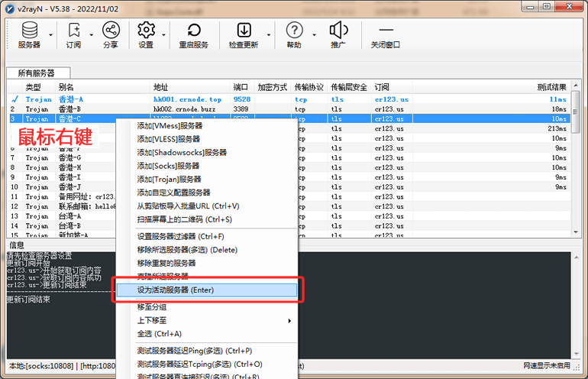Click Close Window (关闭窗口) toolbar item
Image resolution: width=588 pixels, height=379 pixels.
pyautogui.click(x=386, y=35)
